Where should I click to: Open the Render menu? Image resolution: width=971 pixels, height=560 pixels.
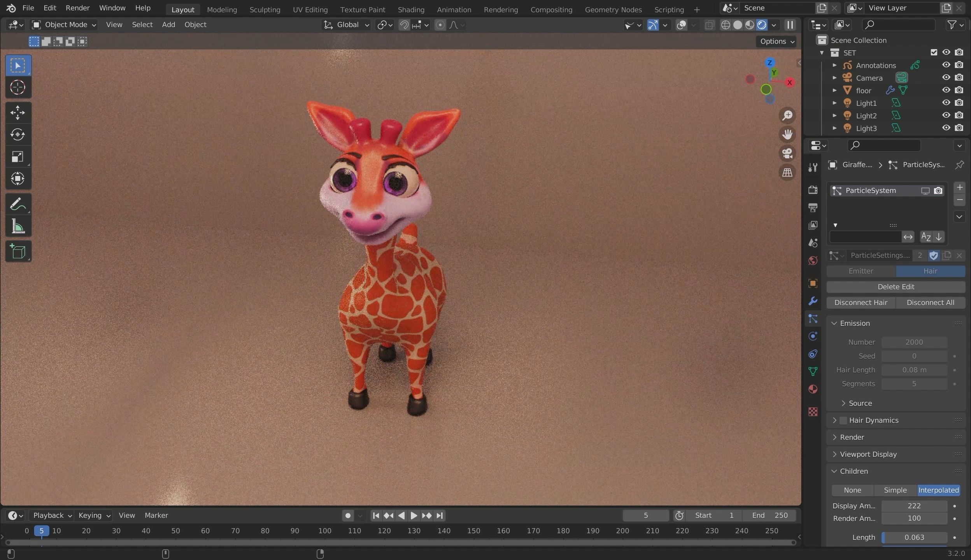[77, 8]
